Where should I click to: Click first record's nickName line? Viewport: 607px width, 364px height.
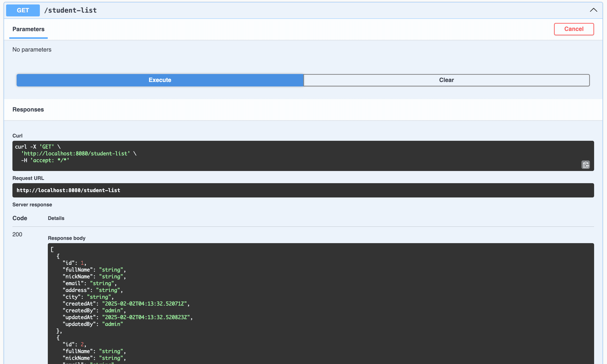pyautogui.click(x=94, y=276)
